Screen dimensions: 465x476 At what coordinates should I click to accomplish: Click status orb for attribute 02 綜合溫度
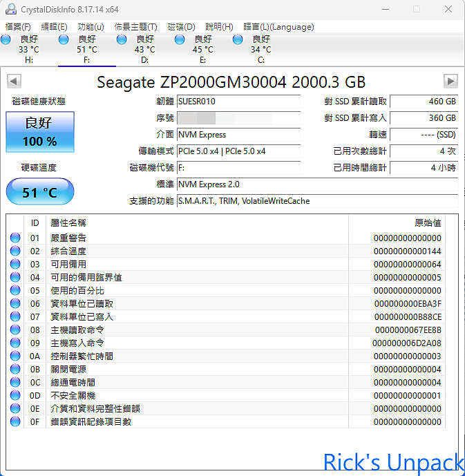15,251
